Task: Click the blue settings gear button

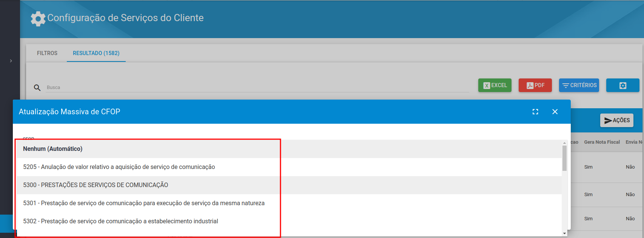Action: [623, 85]
